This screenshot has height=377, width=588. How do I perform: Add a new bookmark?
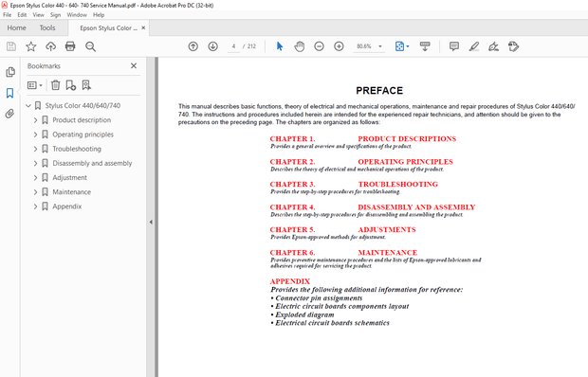(x=71, y=85)
